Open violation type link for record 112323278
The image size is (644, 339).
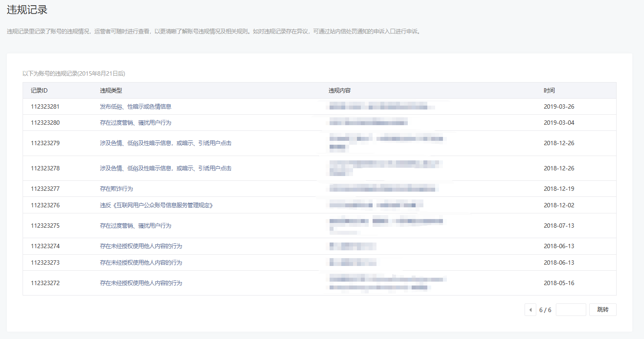[165, 168]
